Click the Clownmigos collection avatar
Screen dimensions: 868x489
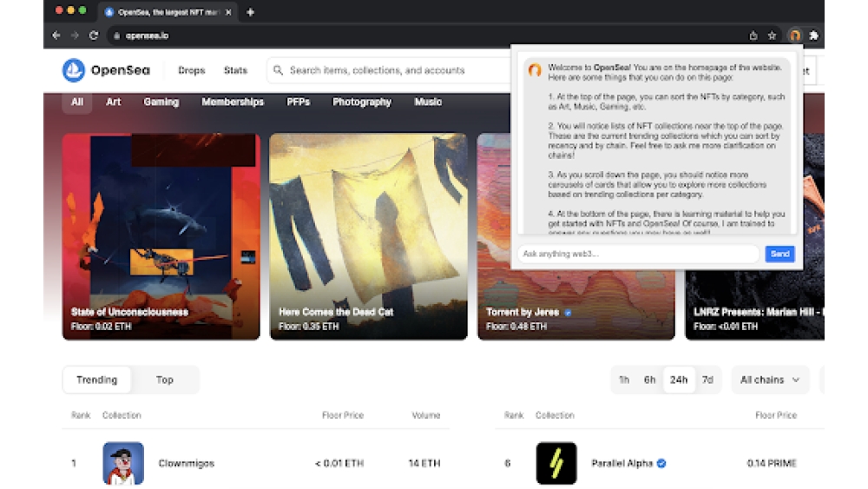point(123,463)
